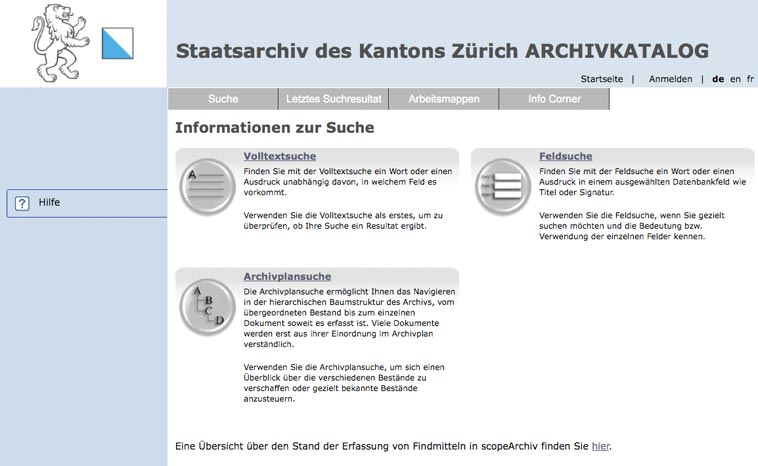Open the Letztes Suchresultat tab
The image size is (758, 466).
pyautogui.click(x=334, y=99)
